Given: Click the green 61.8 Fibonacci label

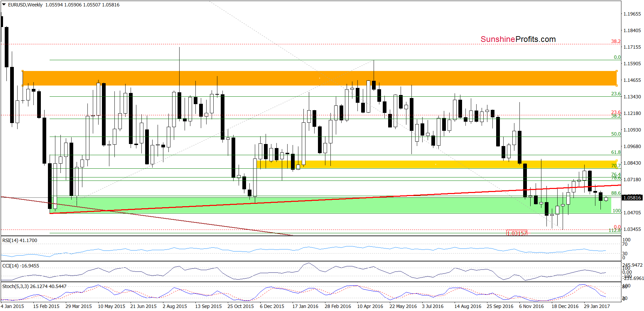Looking at the screenshot, I should coord(616,152).
